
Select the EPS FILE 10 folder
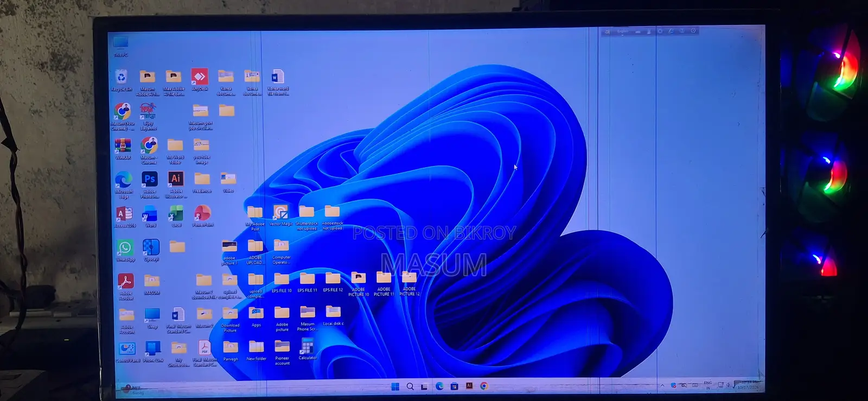[x=282, y=283]
